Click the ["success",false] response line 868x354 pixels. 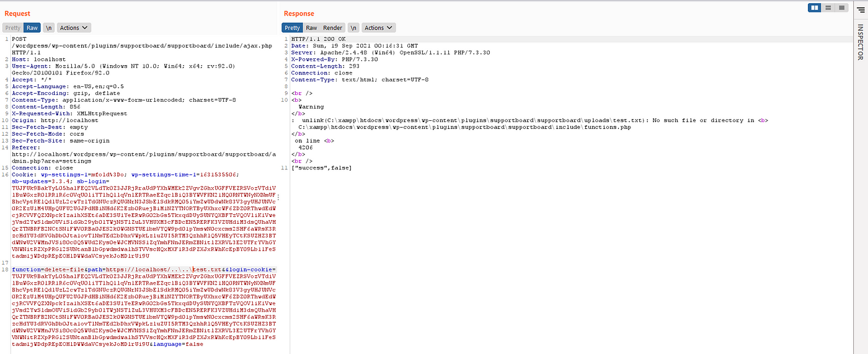(x=321, y=168)
